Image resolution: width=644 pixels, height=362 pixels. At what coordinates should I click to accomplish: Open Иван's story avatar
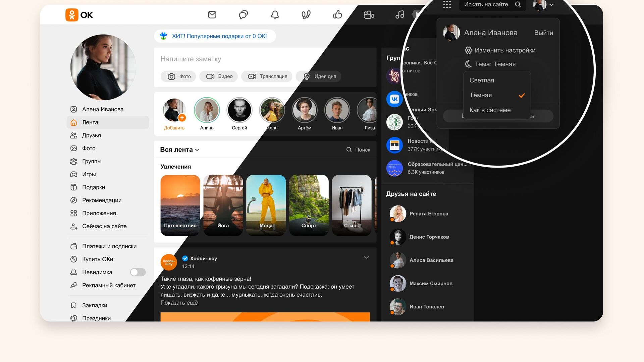[x=337, y=110]
